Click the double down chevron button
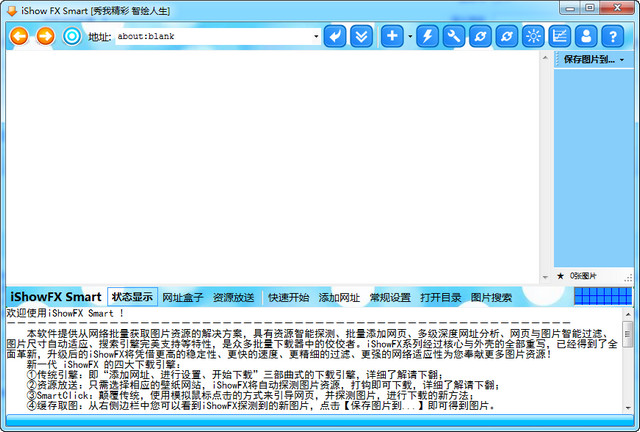The image size is (640, 432). (361, 36)
